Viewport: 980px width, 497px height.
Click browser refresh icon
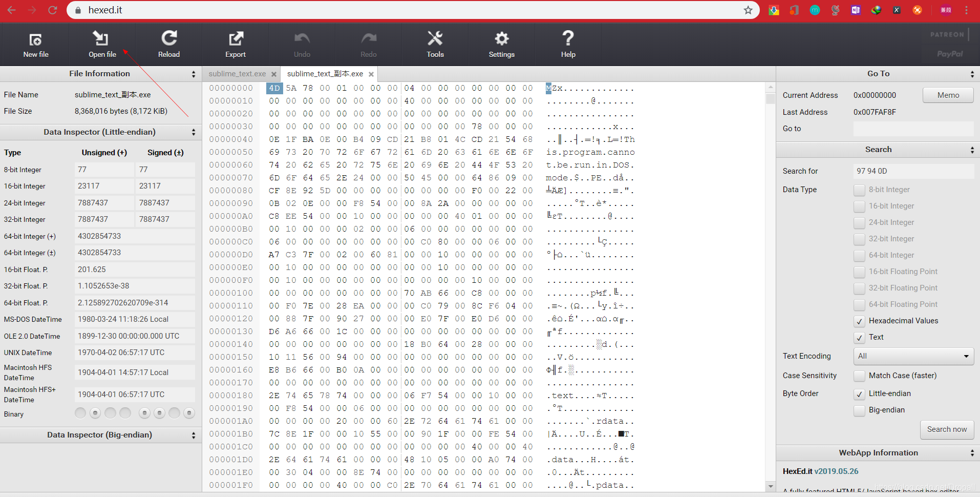53,10
